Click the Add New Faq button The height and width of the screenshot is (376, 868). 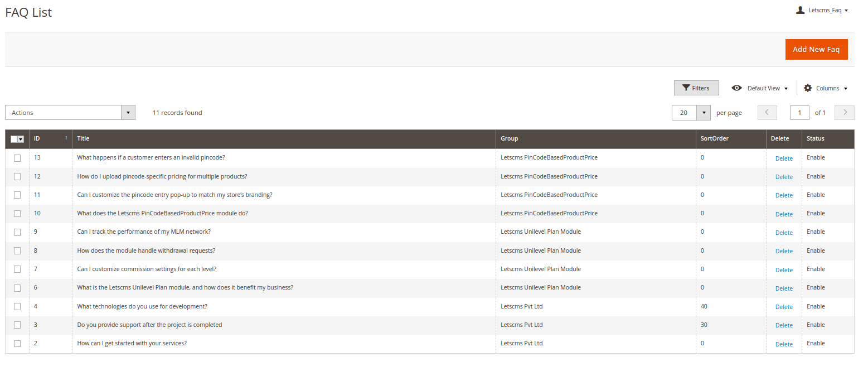(816, 49)
